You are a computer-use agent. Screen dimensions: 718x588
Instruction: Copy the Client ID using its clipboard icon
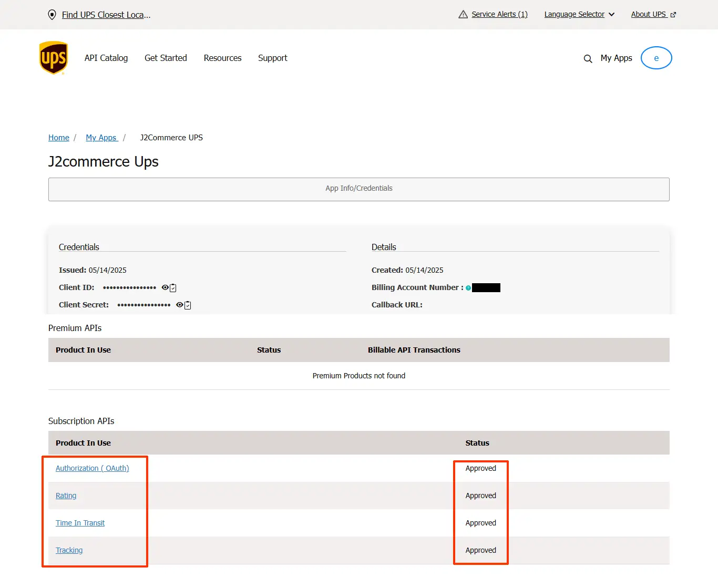[173, 288]
